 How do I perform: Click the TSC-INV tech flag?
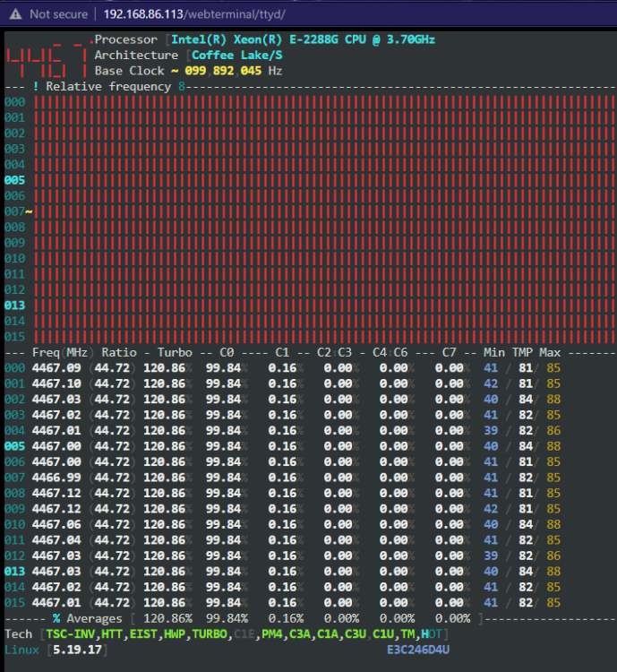[x=70, y=634]
